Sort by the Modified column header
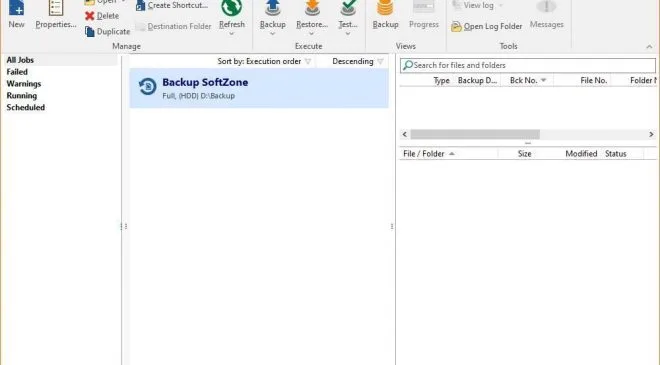 coord(581,154)
